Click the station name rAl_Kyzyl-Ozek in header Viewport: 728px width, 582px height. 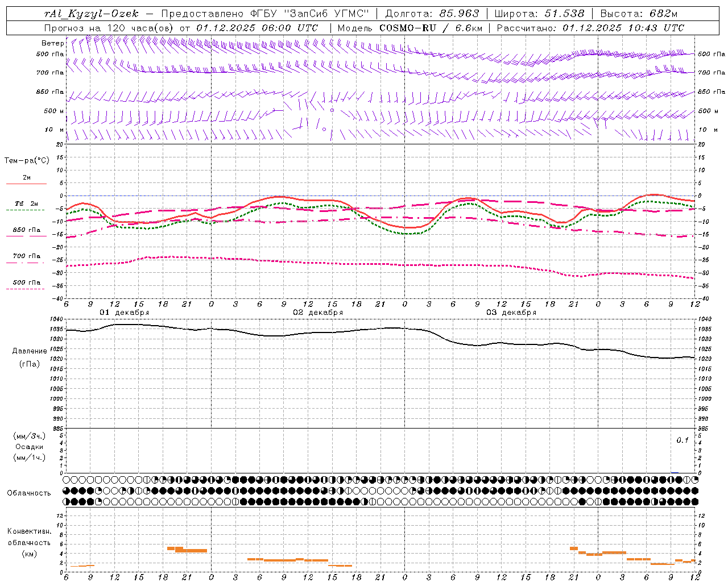coord(92,14)
